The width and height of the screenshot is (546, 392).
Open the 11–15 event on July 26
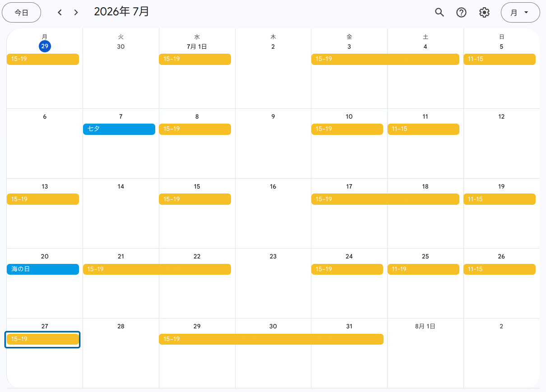[500, 269]
